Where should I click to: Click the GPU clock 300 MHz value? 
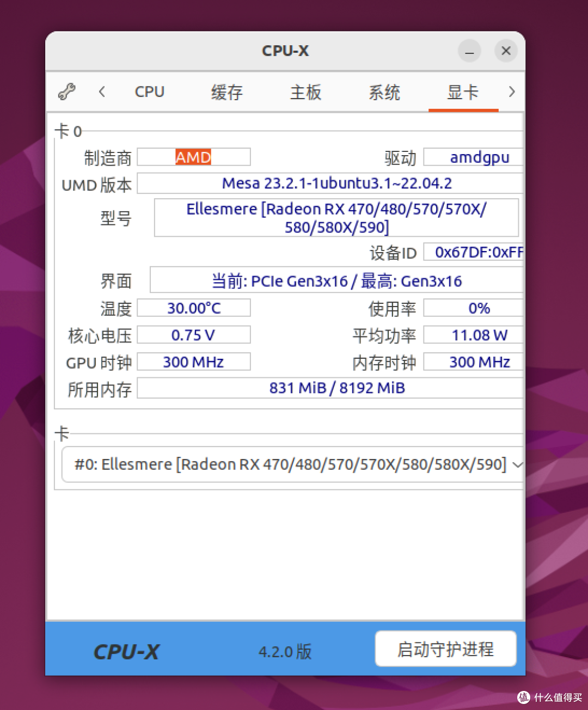(194, 362)
